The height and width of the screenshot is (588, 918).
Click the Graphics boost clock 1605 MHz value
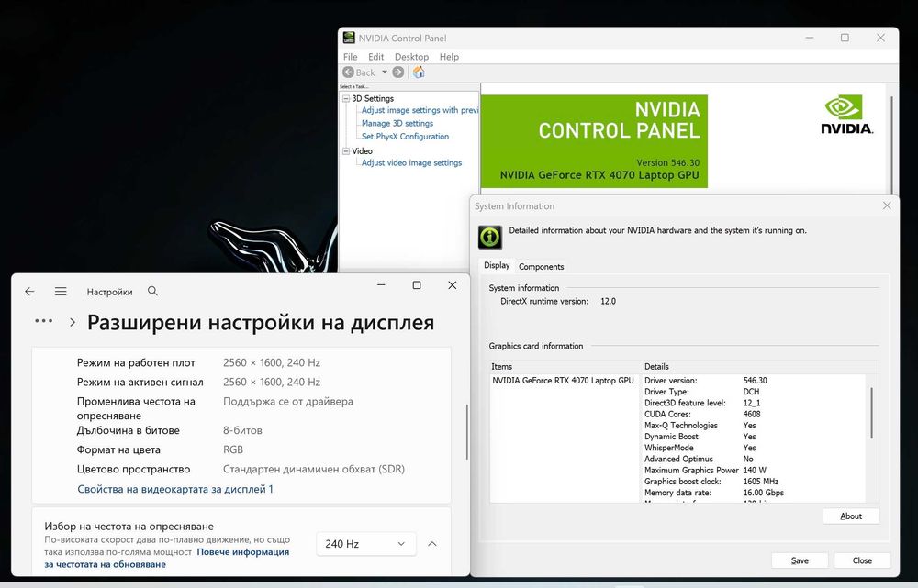tap(760, 482)
